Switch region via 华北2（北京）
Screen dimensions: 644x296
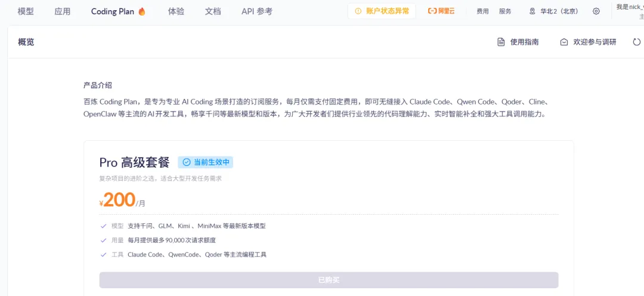559,11
